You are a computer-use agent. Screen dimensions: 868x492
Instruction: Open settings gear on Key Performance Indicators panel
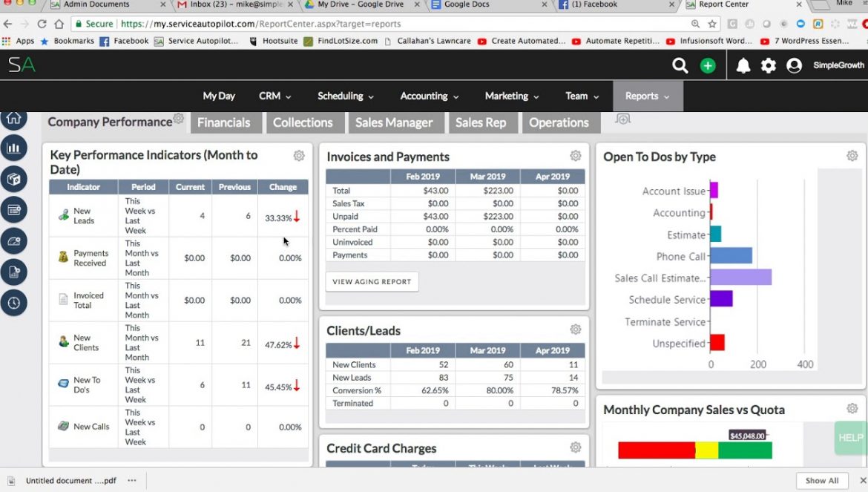pyautogui.click(x=299, y=156)
